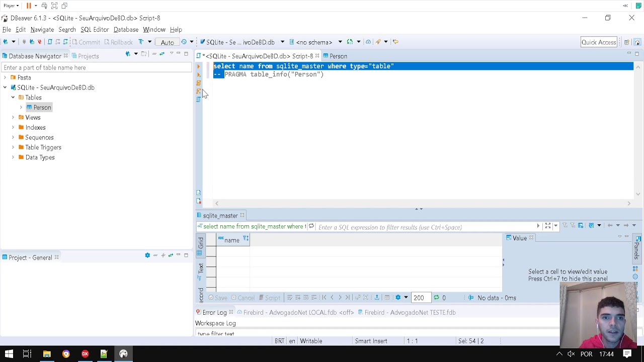The height and width of the screenshot is (362, 644).
Task: Open the Database menu
Action: coord(126,30)
